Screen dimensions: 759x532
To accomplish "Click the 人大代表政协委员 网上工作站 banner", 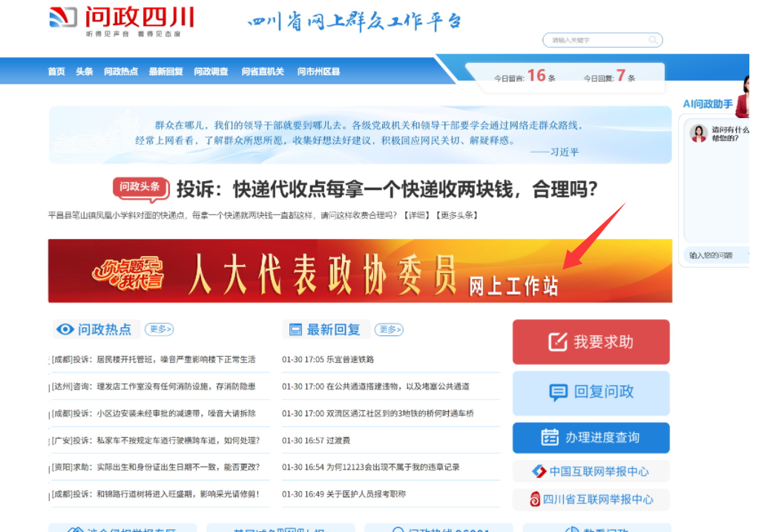I will [360, 271].
